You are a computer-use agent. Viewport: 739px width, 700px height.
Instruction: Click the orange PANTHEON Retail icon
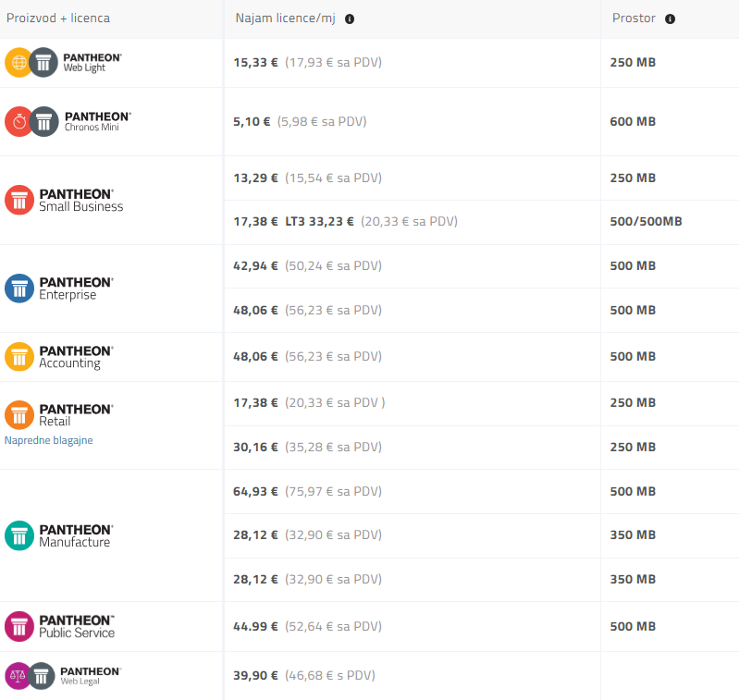point(19,414)
